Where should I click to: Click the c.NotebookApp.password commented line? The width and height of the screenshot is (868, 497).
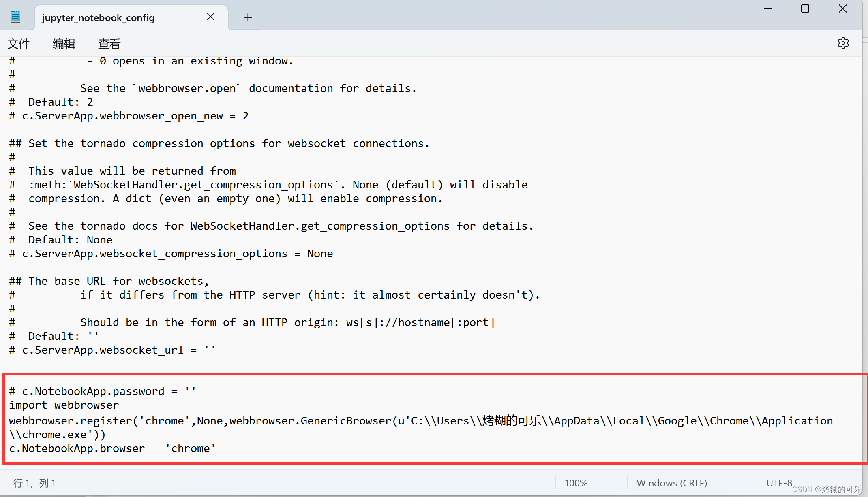(x=102, y=391)
